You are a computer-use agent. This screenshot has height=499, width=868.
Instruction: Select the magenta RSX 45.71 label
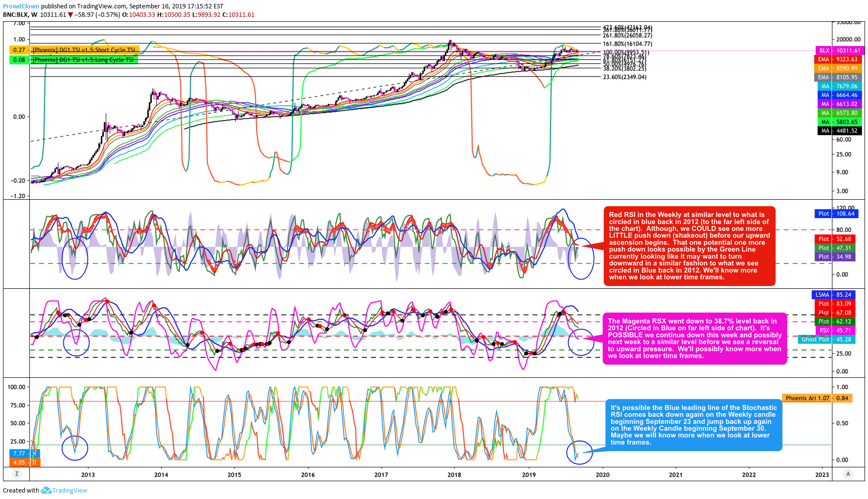[x=835, y=330]
